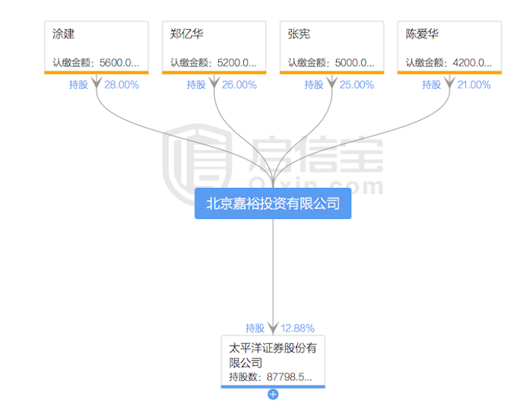Viewport: 532px width, 410px height.
Task: Click the 28.00% shareholding label
Action: [x=122, y=85]
